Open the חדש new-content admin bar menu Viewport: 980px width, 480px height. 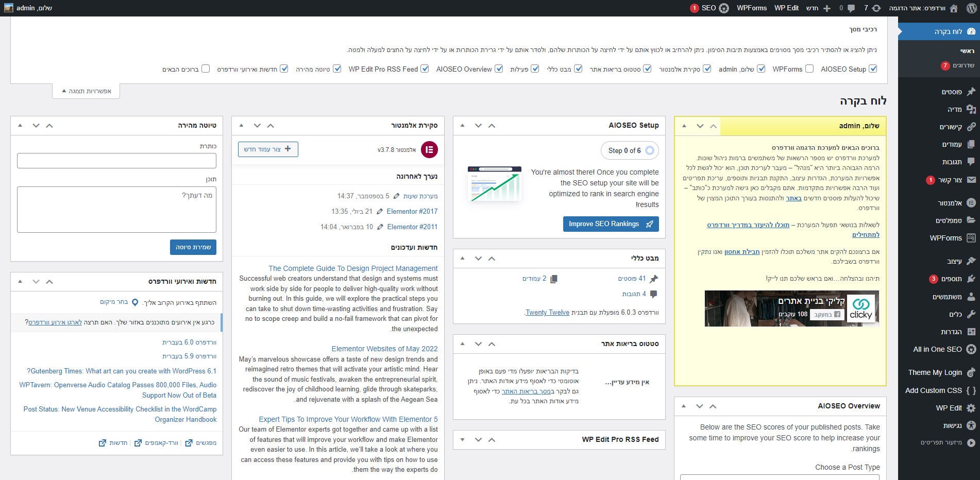coord(818,8)
